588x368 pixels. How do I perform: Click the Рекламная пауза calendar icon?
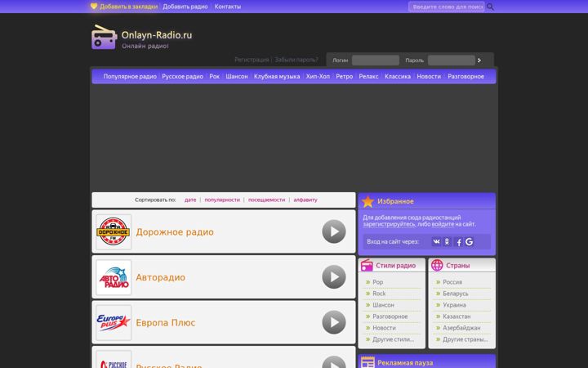point(367,362)
